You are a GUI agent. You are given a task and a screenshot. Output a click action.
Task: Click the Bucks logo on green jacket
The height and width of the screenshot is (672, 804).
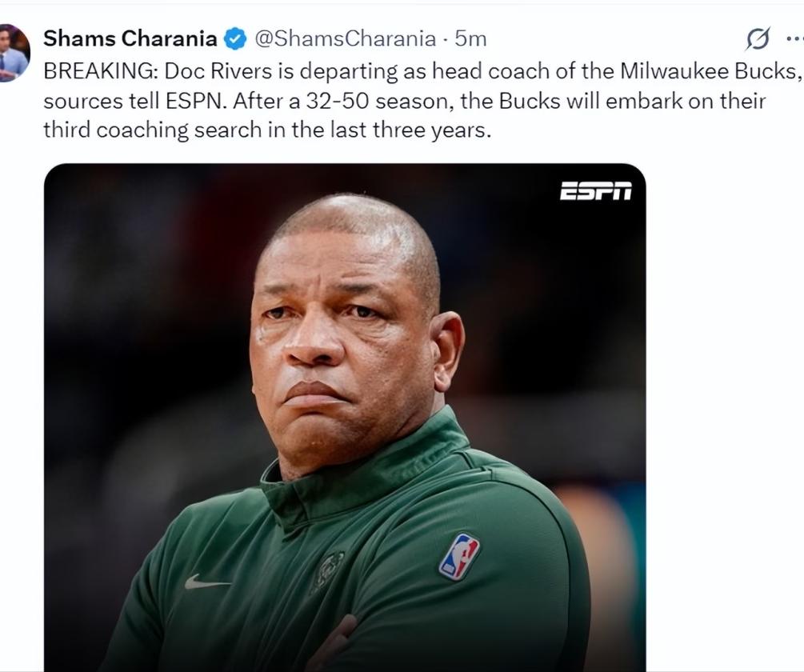click(328, 570)
